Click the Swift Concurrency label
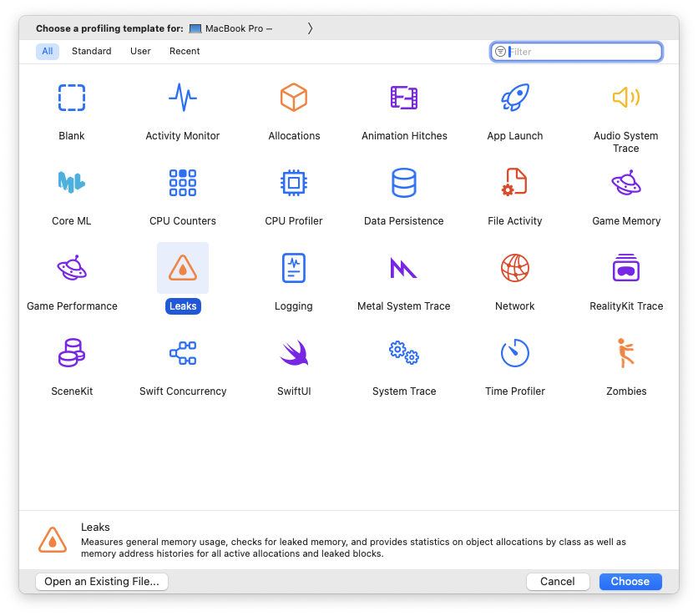 coord(183,391)
